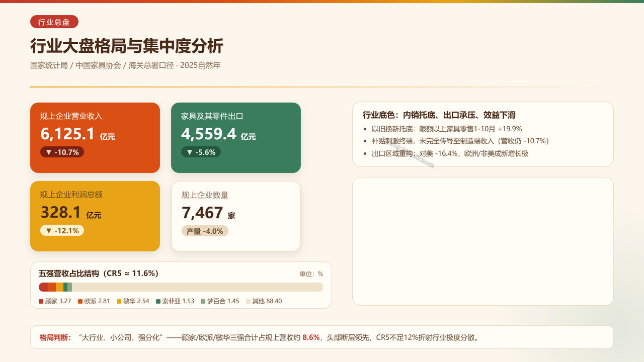Screen dimensions: 644x362
Task: Select the 规上企业数量 card label
Action: [x=205, y=195]
